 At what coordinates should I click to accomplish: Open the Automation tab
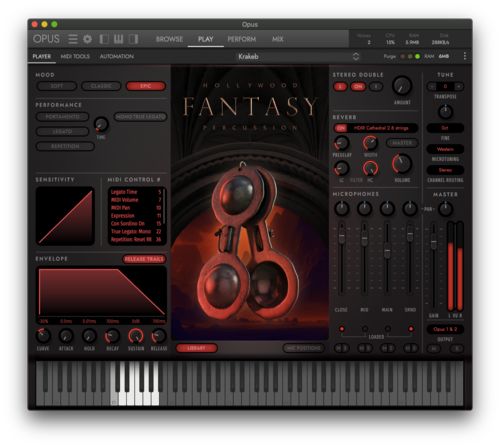117,56
